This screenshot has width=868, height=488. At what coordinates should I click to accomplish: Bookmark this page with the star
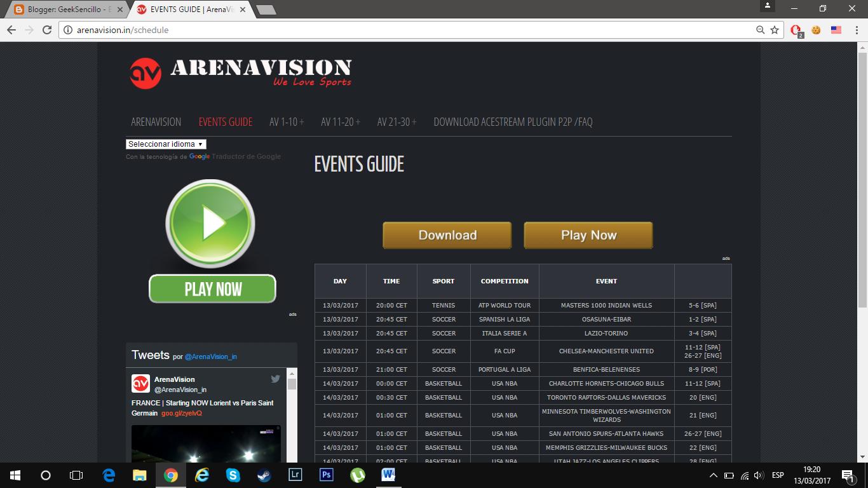click(x=775, y=30)
